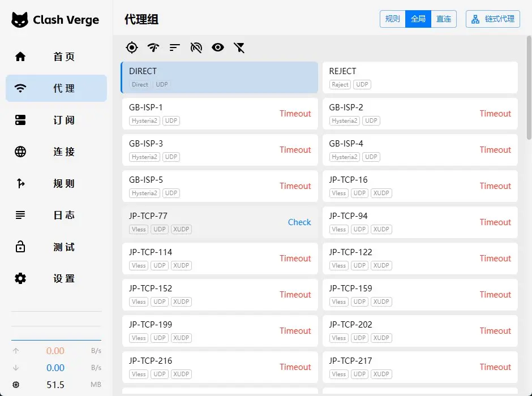Viewport: 532px width, 396px height.
Task: Select the GB-ISP-3 proxy card
Action: 220,150
